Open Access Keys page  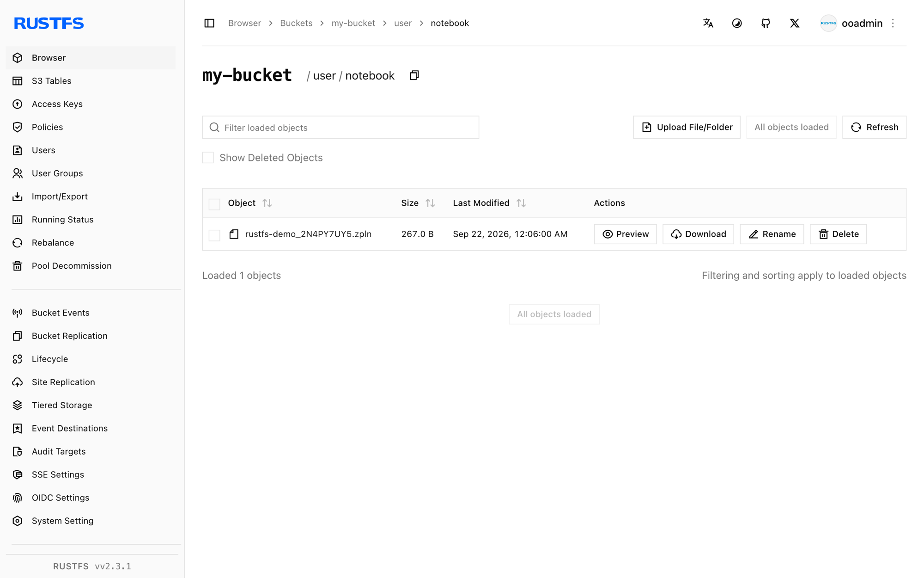click(91, 104)
